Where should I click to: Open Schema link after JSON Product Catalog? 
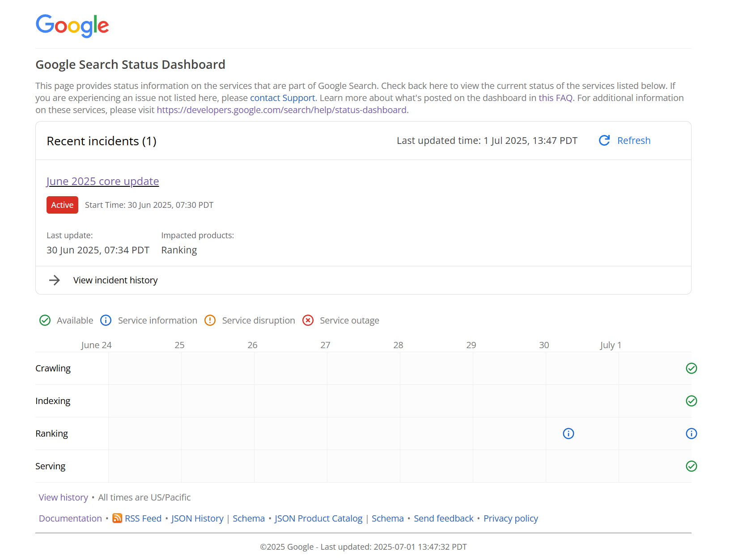click(x=388, y=518)
